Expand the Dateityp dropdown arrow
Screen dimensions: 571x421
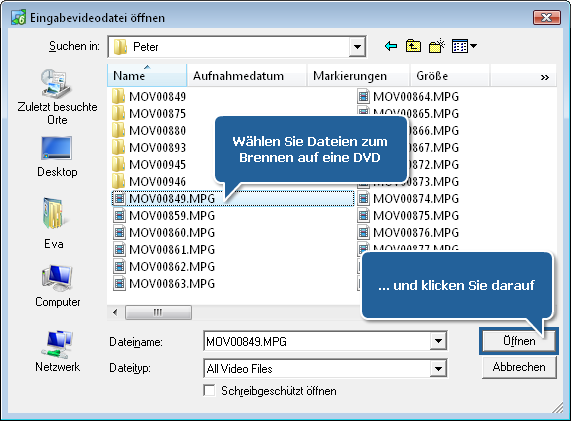438,369
